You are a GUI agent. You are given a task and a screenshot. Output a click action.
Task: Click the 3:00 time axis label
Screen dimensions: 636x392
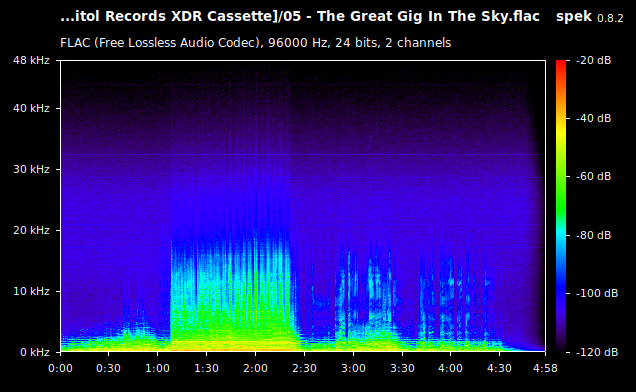coord(353,368)
